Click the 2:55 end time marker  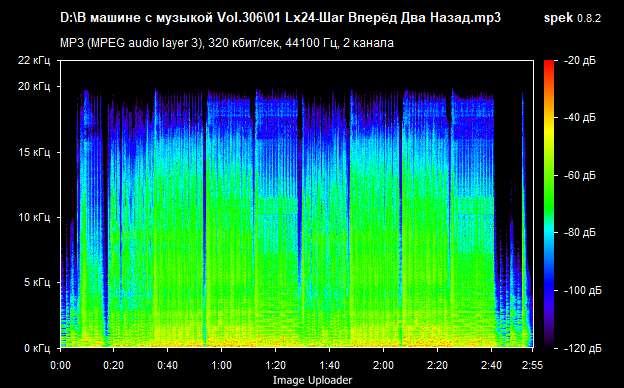pyautogui.click(x=531, y=365)
